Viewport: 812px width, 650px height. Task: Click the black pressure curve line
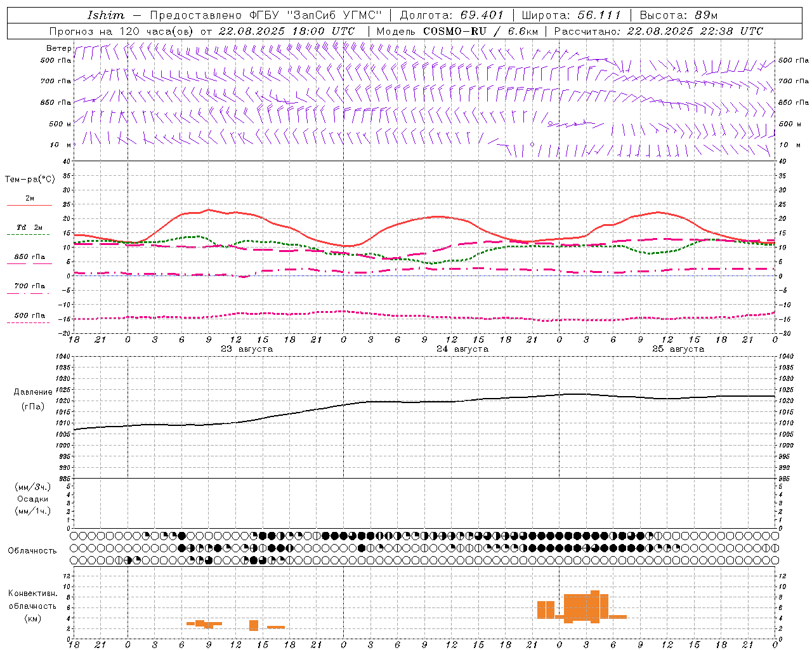[x=424, y=402]
